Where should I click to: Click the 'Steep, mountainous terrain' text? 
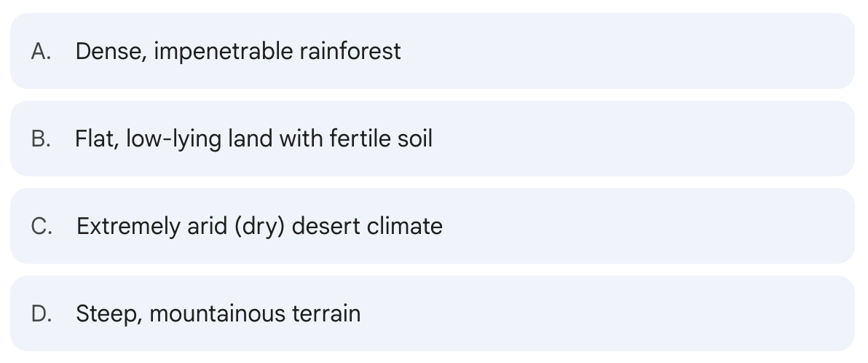pos(218,314)
